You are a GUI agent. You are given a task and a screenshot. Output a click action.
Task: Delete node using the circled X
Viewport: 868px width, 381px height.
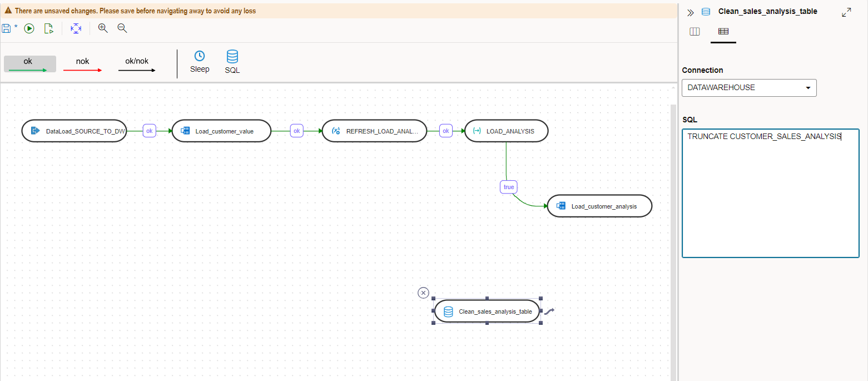[423, 293]
